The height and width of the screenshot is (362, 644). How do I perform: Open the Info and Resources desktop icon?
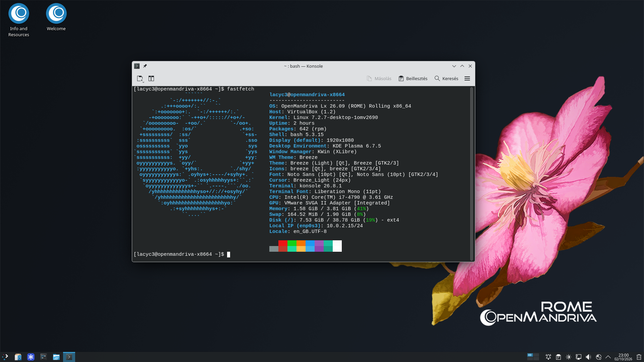click(x=19, y=20)
